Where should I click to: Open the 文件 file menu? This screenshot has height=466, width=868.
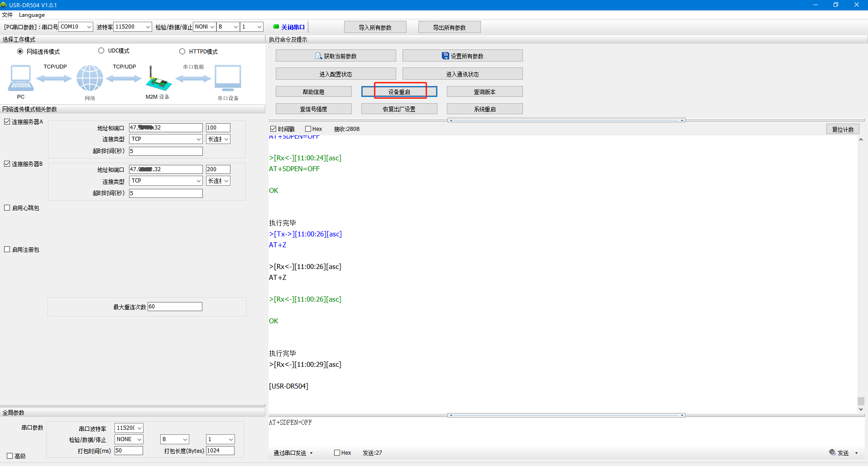pos(7,15)
